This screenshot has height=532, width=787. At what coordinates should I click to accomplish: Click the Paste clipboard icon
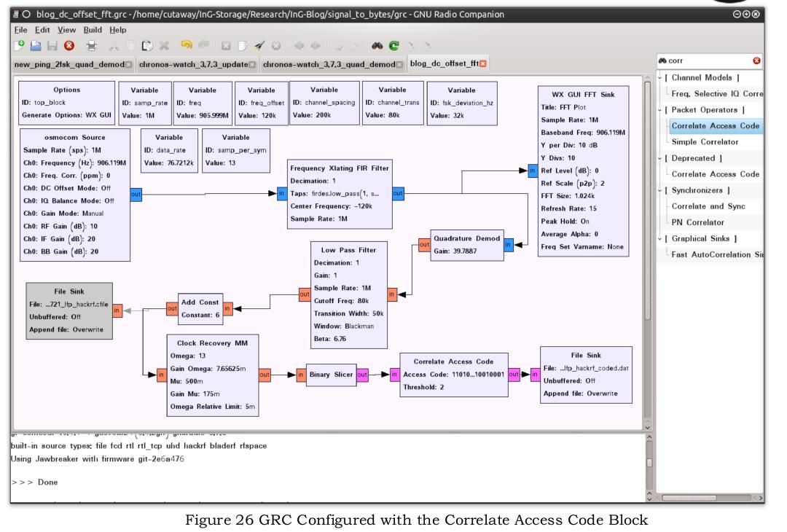coord(147,46)
